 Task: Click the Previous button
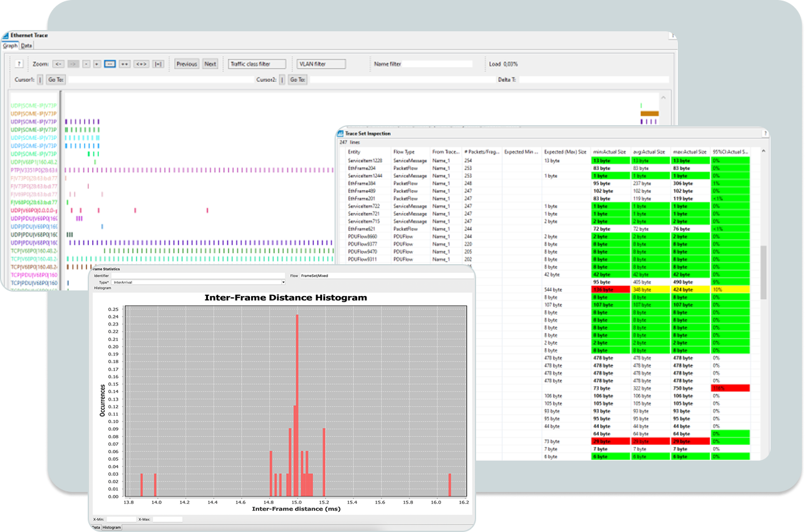click(x=187, y=64)
